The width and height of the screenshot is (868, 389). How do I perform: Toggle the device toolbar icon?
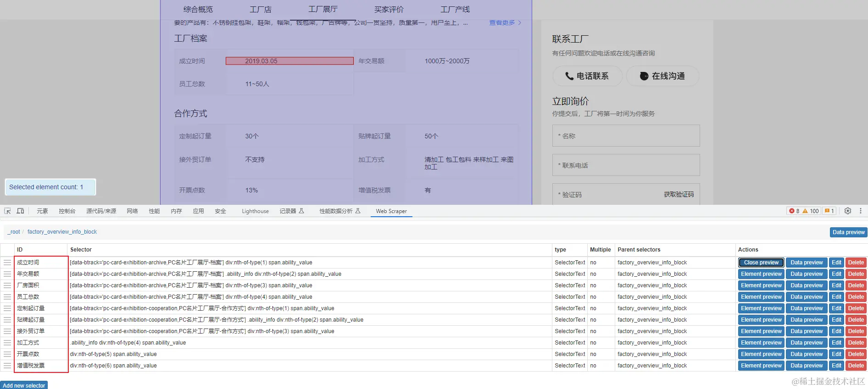[x=20, y=211]
